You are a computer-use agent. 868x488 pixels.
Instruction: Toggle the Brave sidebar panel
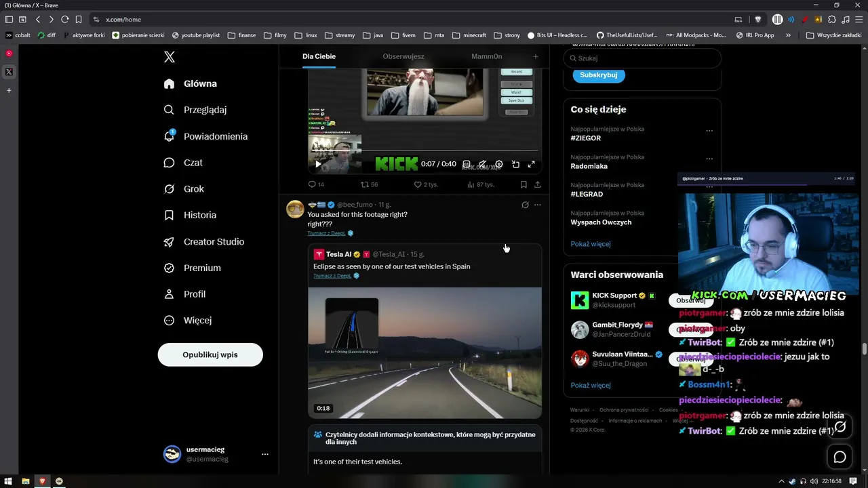(x=9, y=20)
